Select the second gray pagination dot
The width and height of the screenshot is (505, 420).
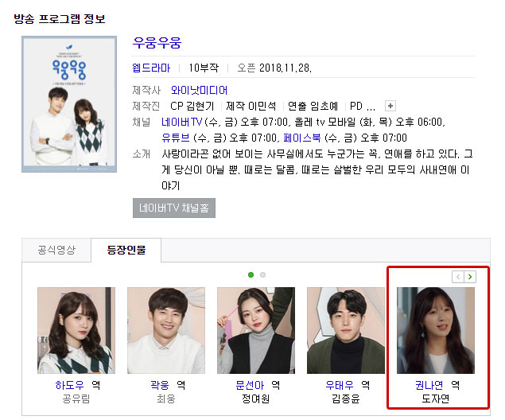[262, 274]
